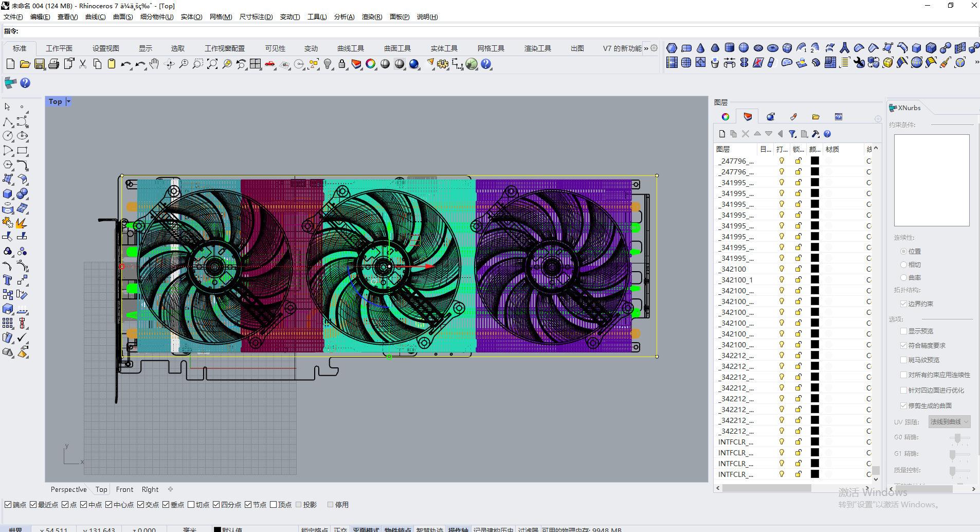The image size is (980, 532).
Task: Delete the selected layer with the X icon
Action: [746, 134]
